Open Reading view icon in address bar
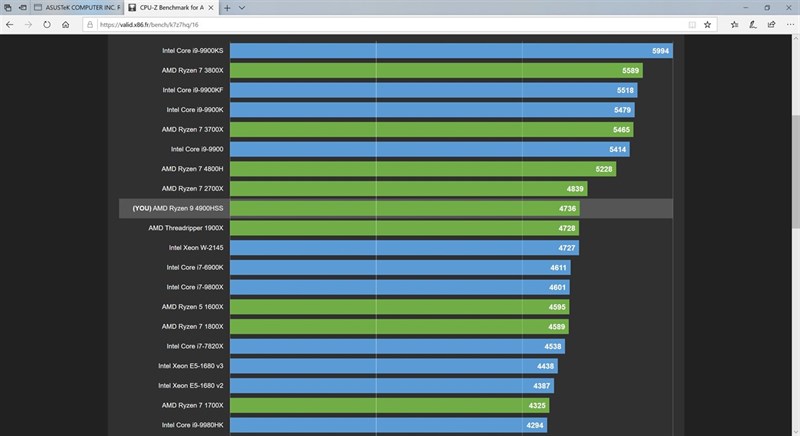 click(x=692, y=24)
